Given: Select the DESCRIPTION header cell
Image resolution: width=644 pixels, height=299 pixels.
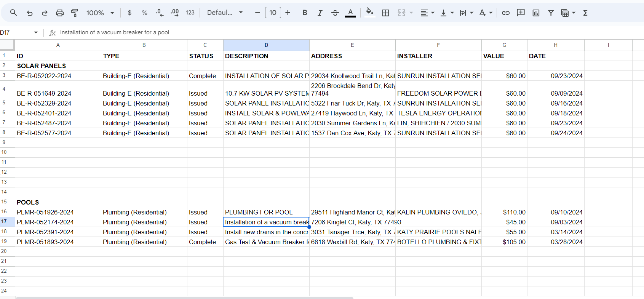Looking at the screenshot, I should 266,56.
